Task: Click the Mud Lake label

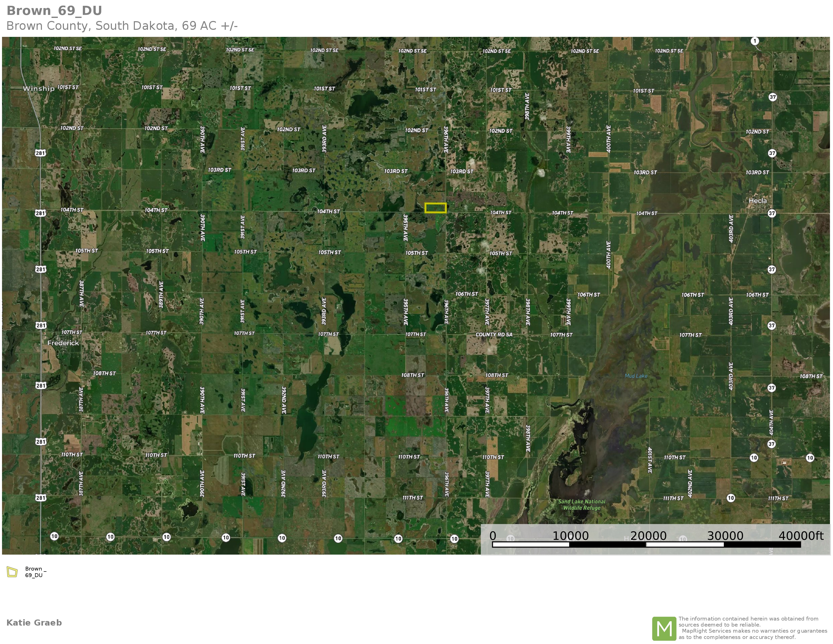Action: tap(636, 376)
